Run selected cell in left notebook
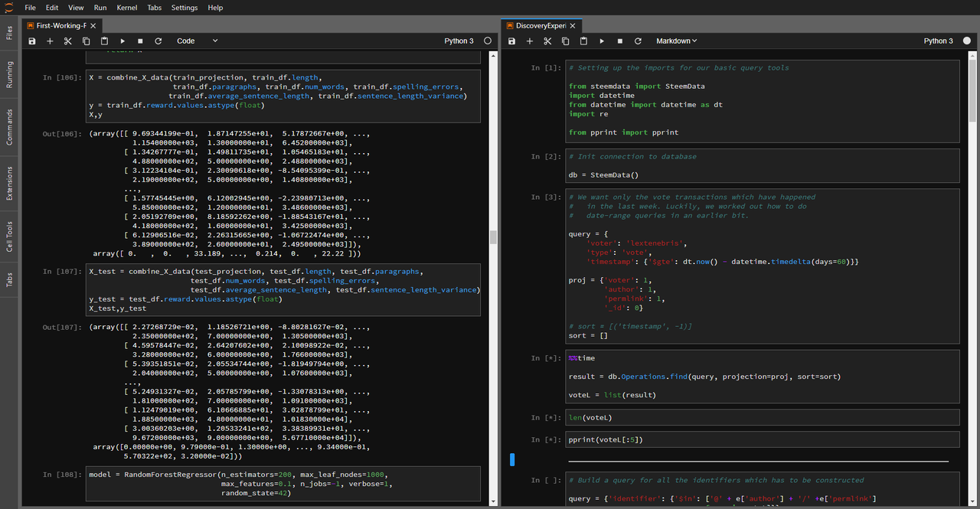The width and height of the screenshot is (980, 509). tap(122, 41)
